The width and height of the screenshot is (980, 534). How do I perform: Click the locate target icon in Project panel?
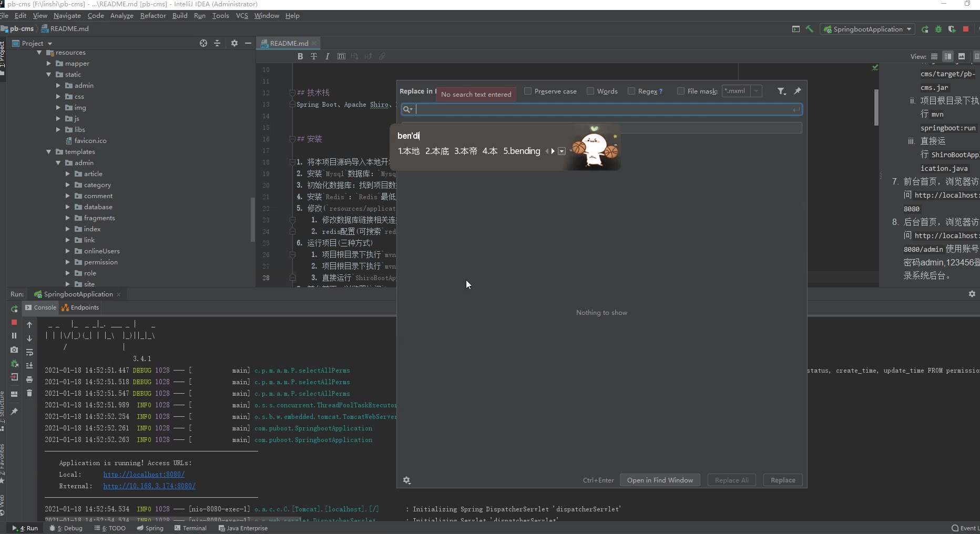click(x=203, y=43)
